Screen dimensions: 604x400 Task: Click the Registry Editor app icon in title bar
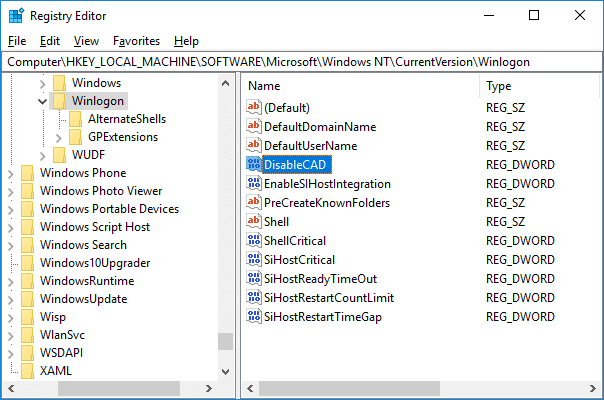point(16,15)
